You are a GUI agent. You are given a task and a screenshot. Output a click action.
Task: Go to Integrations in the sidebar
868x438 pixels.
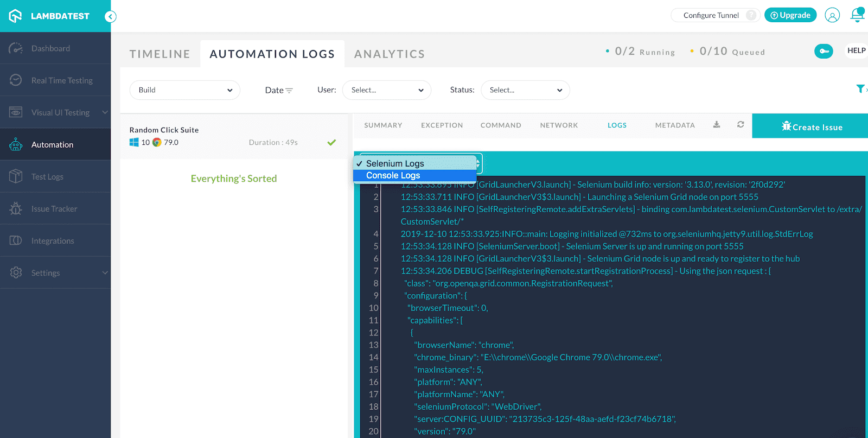(55, 240)
